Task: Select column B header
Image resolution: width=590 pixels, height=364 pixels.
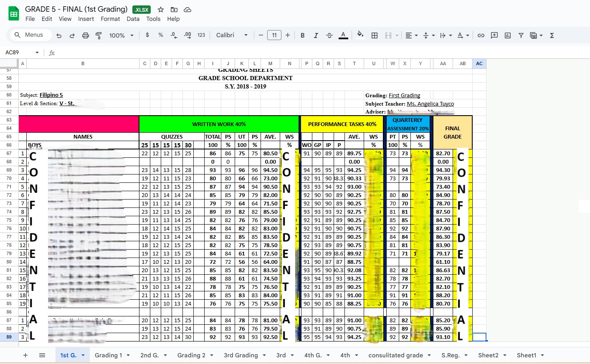Action: pos(83,63)
